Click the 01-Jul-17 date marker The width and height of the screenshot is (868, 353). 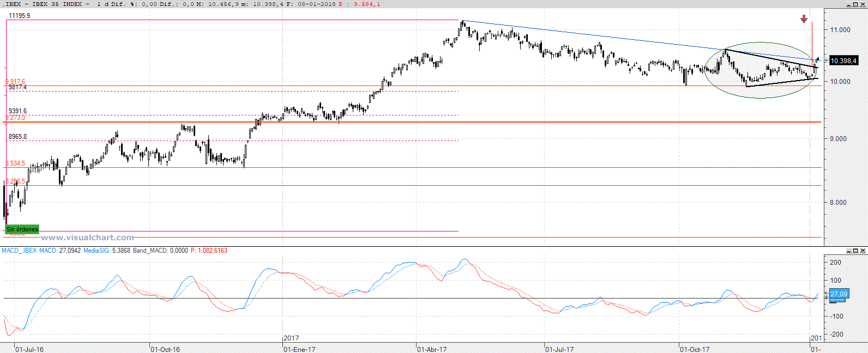point(559,350)
